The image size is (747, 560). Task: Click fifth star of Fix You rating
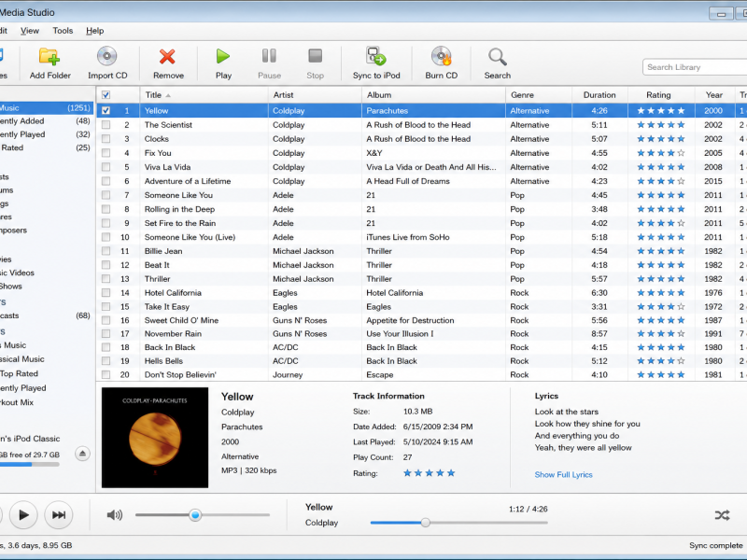click(x=681, y=153)
